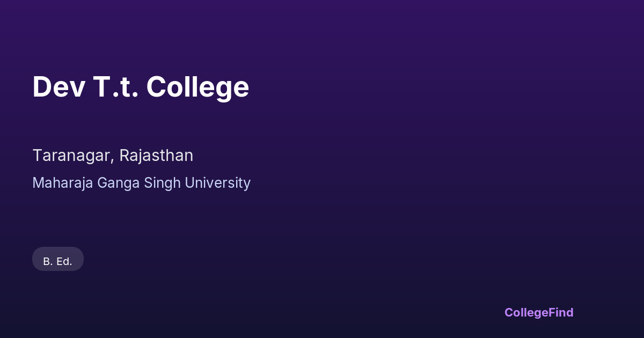Viewport: 644px width, 338px height.
Task: Select the Taranagar, Rajasthan location line
Action: [113, 156]
